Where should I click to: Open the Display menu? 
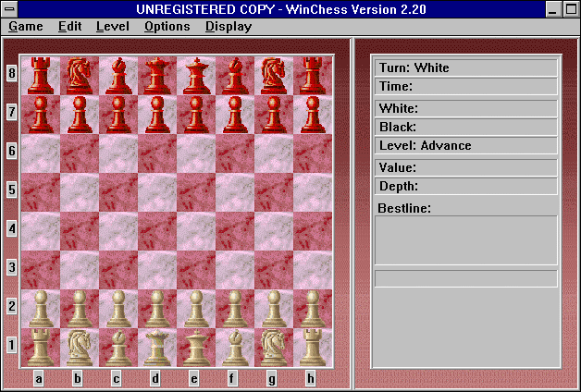(x=229, y=27)
